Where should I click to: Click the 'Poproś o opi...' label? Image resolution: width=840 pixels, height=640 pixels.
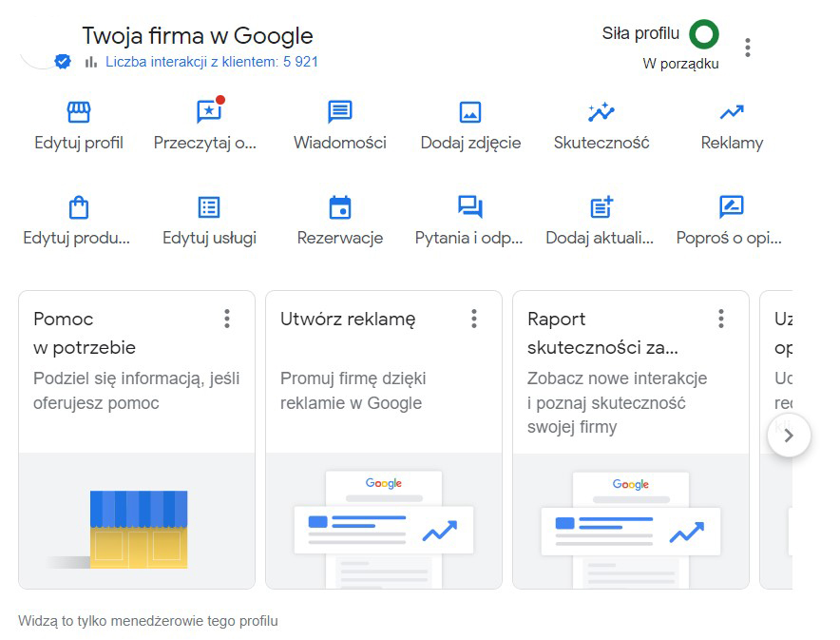(729, 238)
